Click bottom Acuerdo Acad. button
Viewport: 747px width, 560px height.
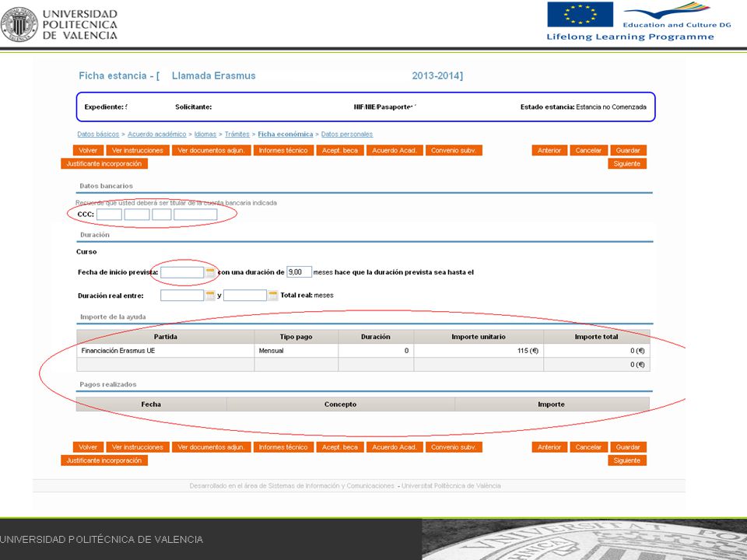(395, 447)
